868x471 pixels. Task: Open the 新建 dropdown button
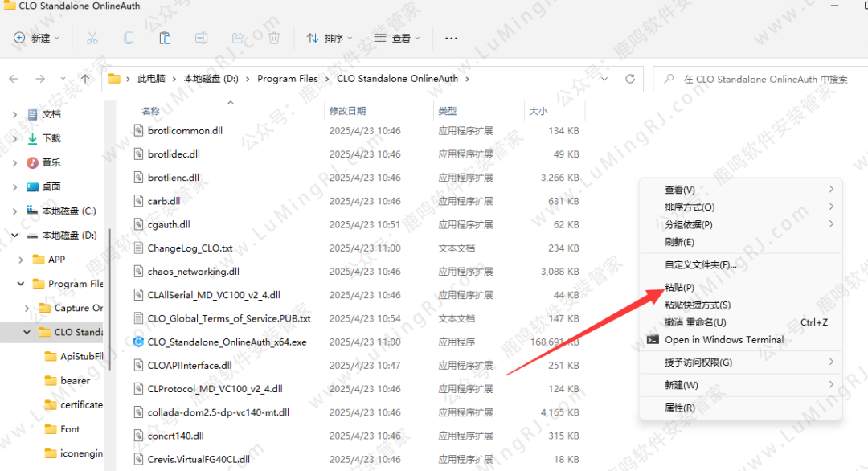click(x=37, y=38)
